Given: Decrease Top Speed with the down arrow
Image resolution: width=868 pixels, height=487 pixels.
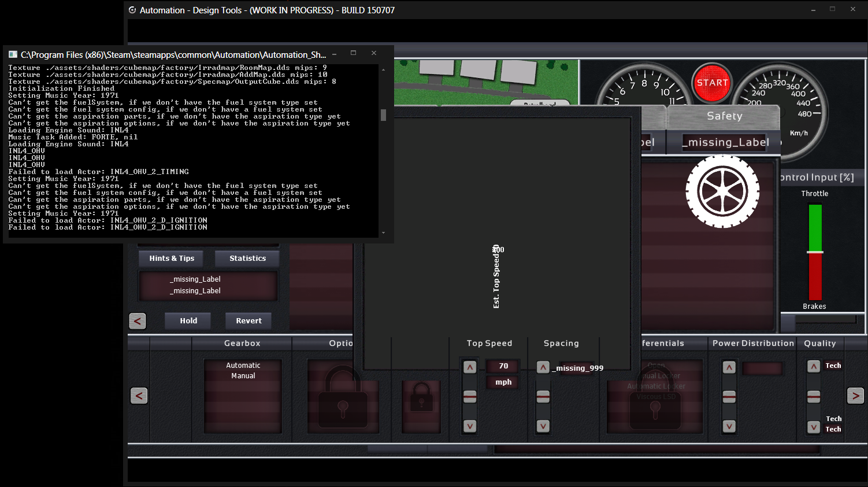Looking at the screenshot, I should [x=470, y=426].
